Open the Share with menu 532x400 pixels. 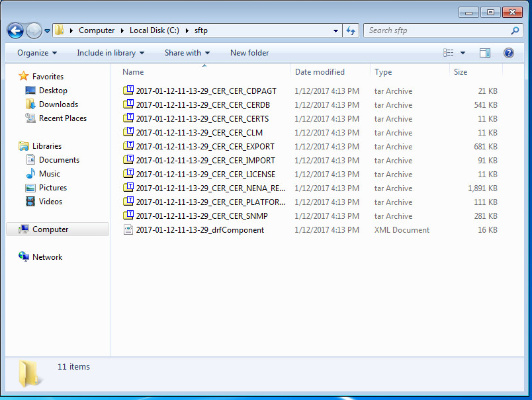pyautogui.click(x=187, y=53)
